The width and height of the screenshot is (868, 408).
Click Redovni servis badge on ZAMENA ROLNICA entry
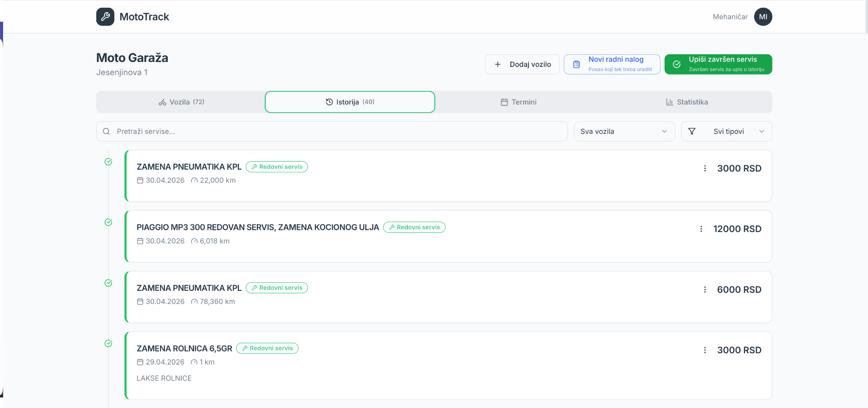pos(267,348)
